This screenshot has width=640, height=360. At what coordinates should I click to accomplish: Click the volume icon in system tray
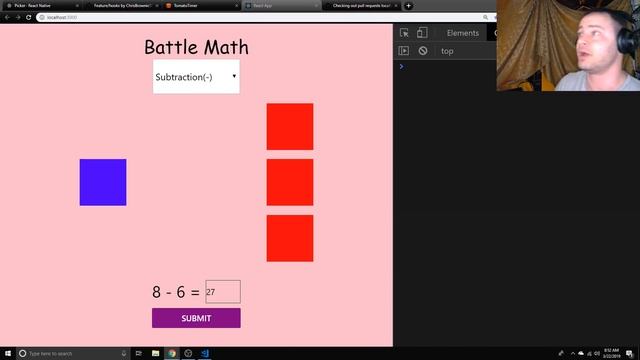[597, 353]
